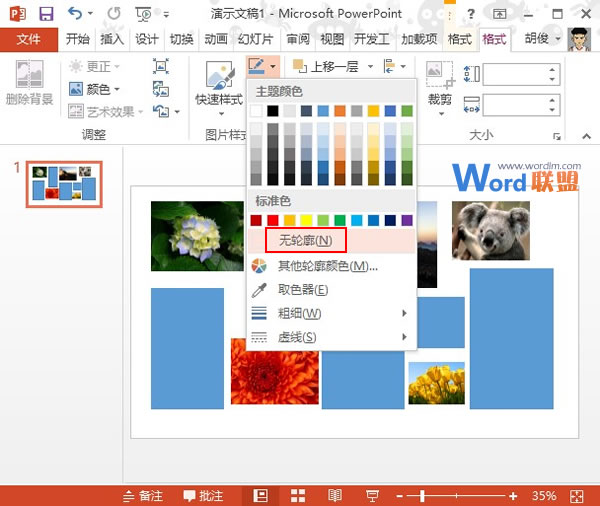Start Slide Show view from status bar
The width and height of the screenshot is (600, 506).
pos(372,496)
